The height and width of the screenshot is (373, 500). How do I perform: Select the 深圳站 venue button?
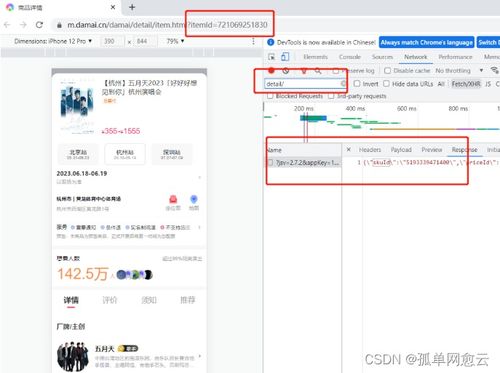click(172, 154)
